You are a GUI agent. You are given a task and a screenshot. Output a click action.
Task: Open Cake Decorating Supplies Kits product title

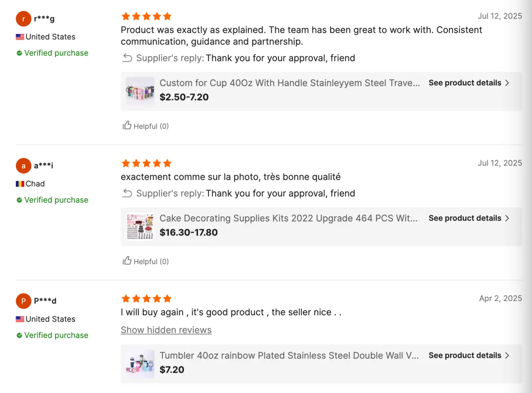(x=289, y=218)
